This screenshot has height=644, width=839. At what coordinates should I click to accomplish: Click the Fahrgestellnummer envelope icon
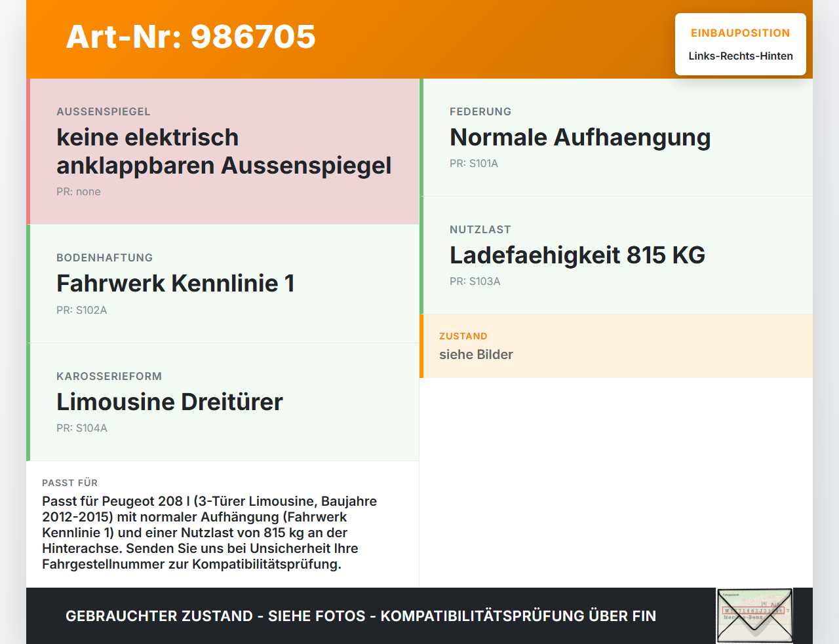pyautogui.click(x=754, y=615)
